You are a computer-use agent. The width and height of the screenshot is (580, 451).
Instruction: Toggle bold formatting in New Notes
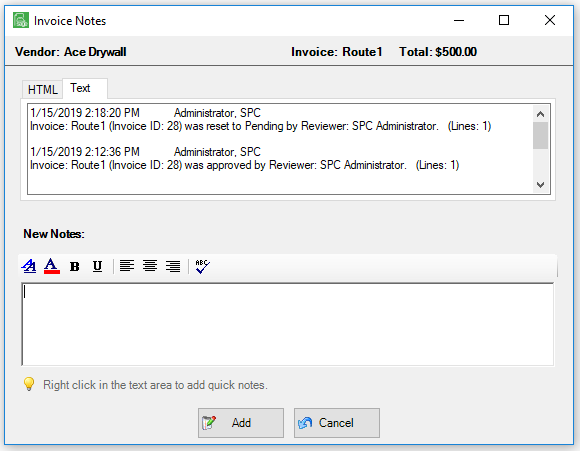pos(75,266)
